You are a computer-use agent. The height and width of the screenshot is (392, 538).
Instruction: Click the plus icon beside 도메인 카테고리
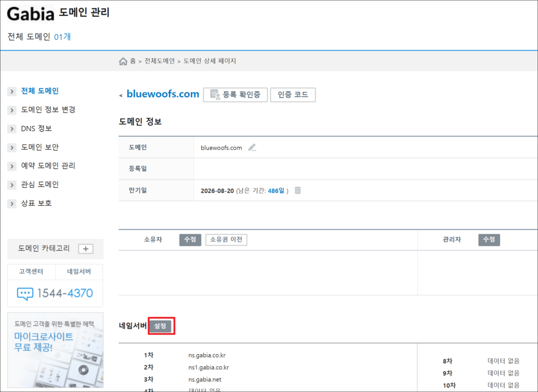86,249
